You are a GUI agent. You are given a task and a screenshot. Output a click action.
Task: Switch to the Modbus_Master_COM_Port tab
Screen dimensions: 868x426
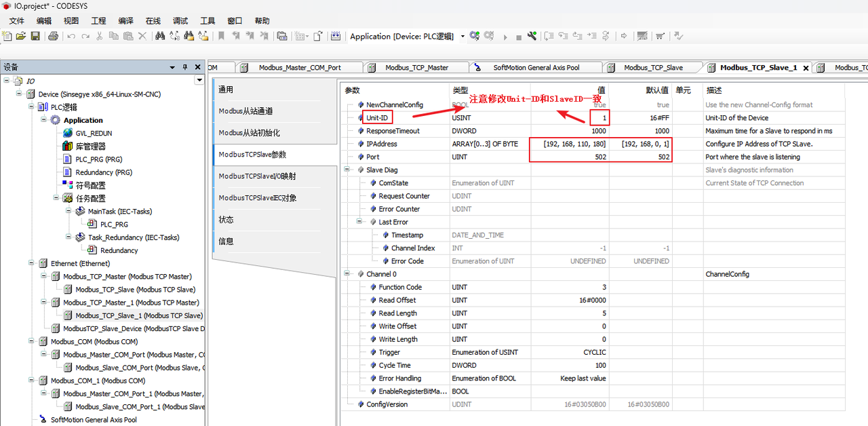coord(300,68)
